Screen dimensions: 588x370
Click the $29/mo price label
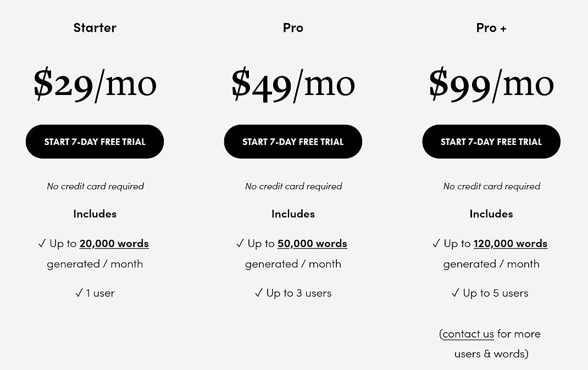[95, 83]
